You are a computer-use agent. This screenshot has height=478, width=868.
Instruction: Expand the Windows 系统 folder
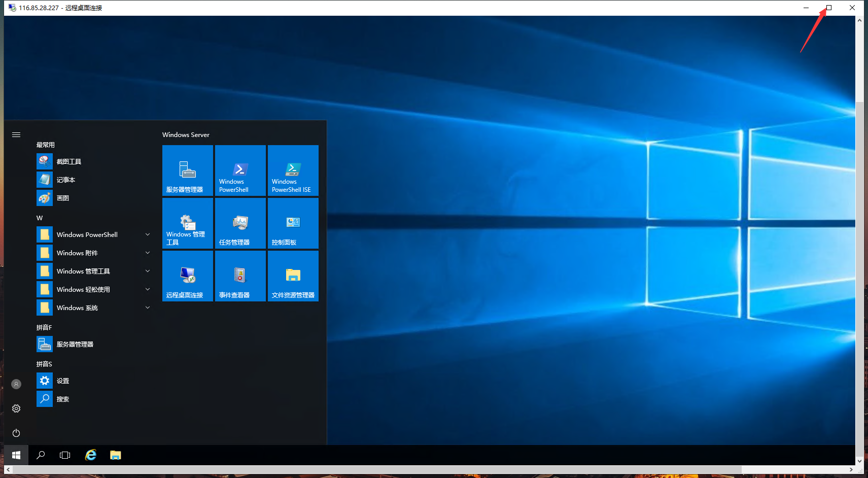tap(94, 308)
